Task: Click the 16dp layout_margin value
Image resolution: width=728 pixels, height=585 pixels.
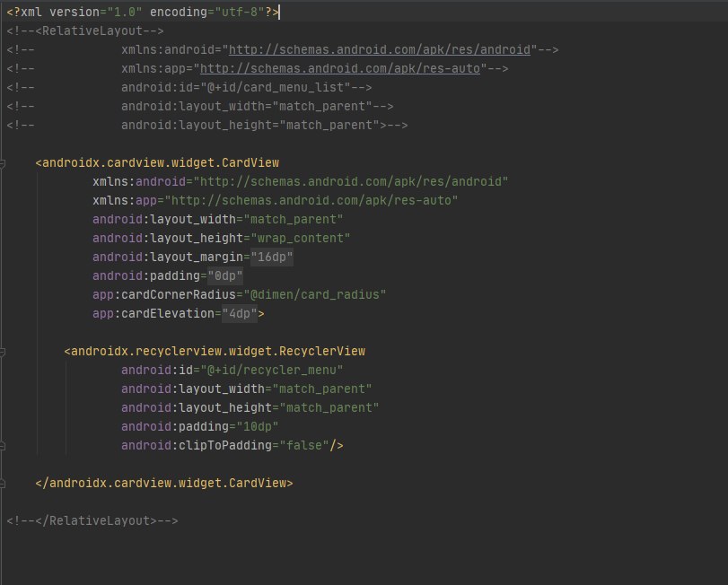Action: pos(272,257)
